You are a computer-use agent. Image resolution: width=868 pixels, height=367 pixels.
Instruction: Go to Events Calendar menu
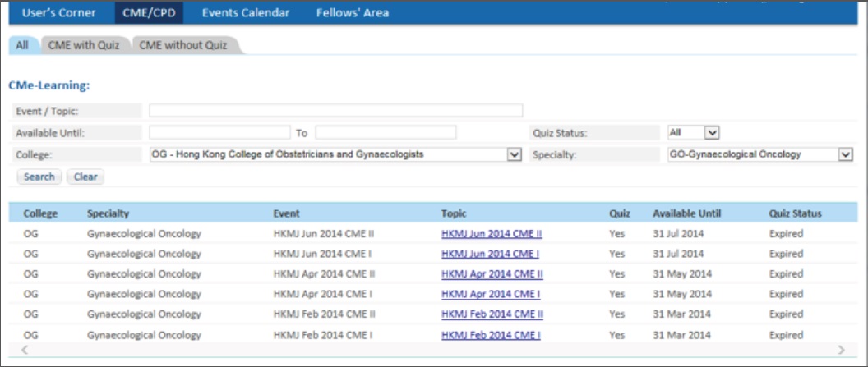coord(246,12)
